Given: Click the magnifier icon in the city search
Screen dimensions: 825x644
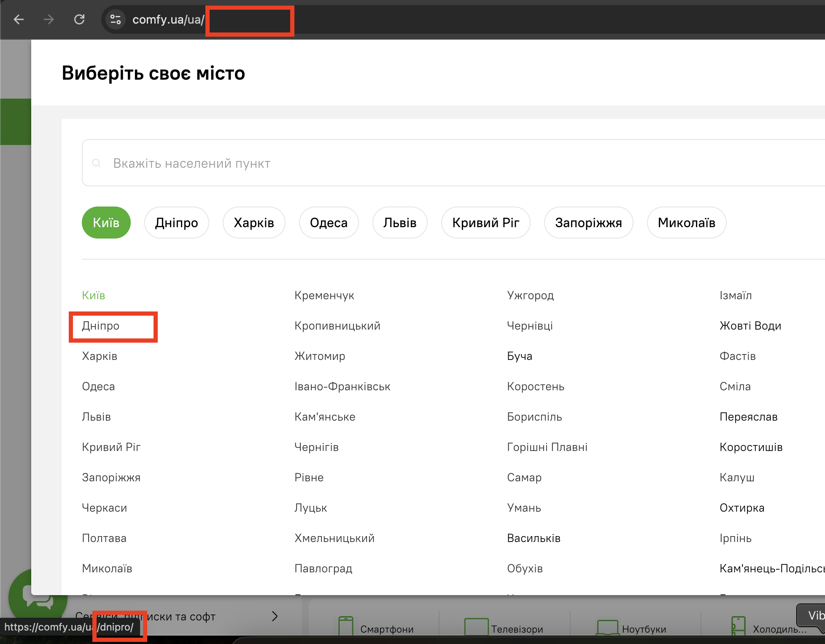Looking at the screenshot, I should click(x=96, y=163).
